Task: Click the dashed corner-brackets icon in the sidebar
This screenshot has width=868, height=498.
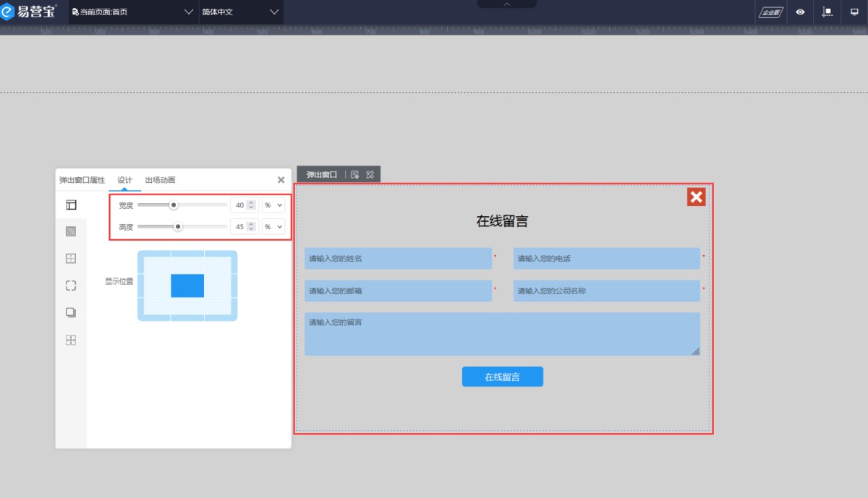Action: point(71,286)
